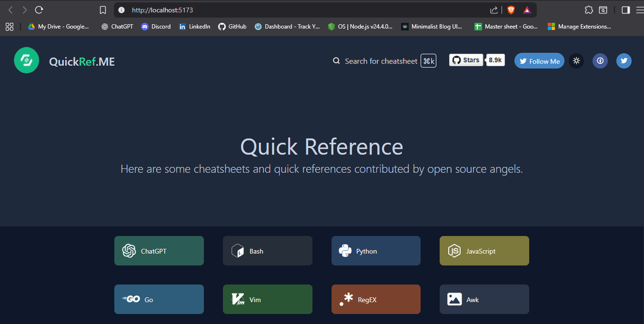The height and width of the screenshot is (324, 644).
Task: Bookmark this page icon
Action: 102,10
